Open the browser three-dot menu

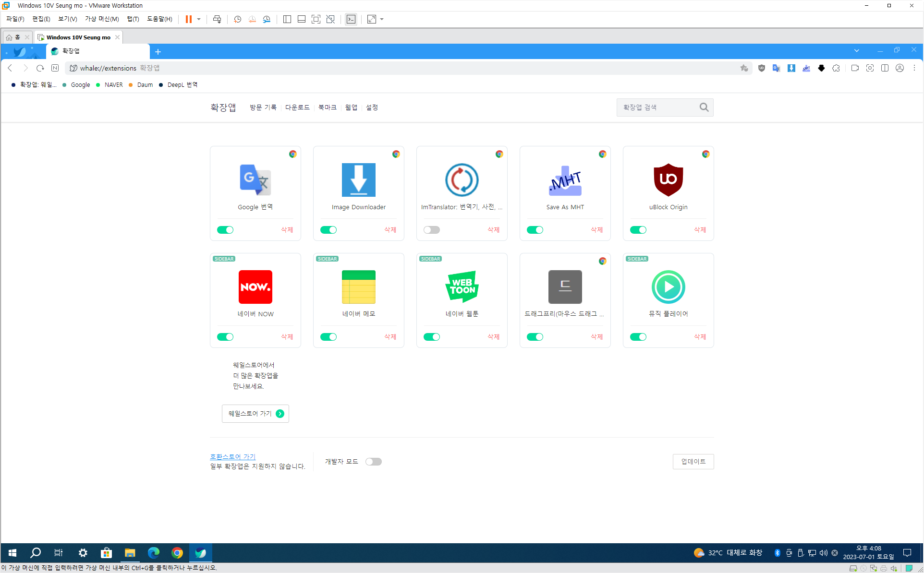(914, 68)
